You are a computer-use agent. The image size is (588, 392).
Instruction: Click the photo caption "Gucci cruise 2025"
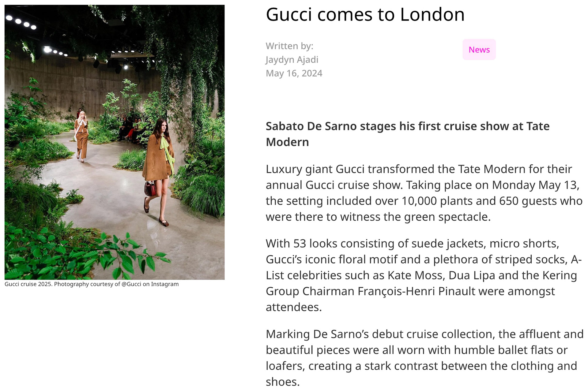coord(28,284)
